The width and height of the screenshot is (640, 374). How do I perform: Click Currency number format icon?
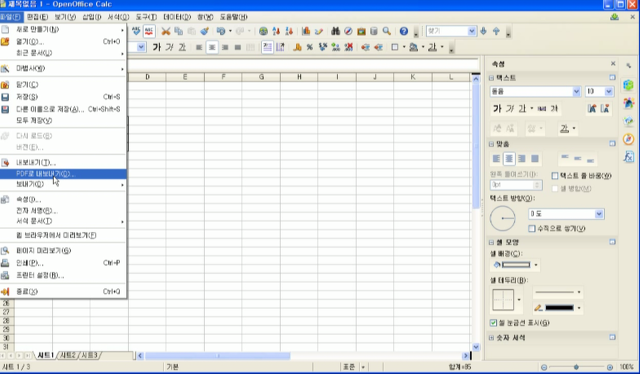pyautogui.click(x=298, y=47)
